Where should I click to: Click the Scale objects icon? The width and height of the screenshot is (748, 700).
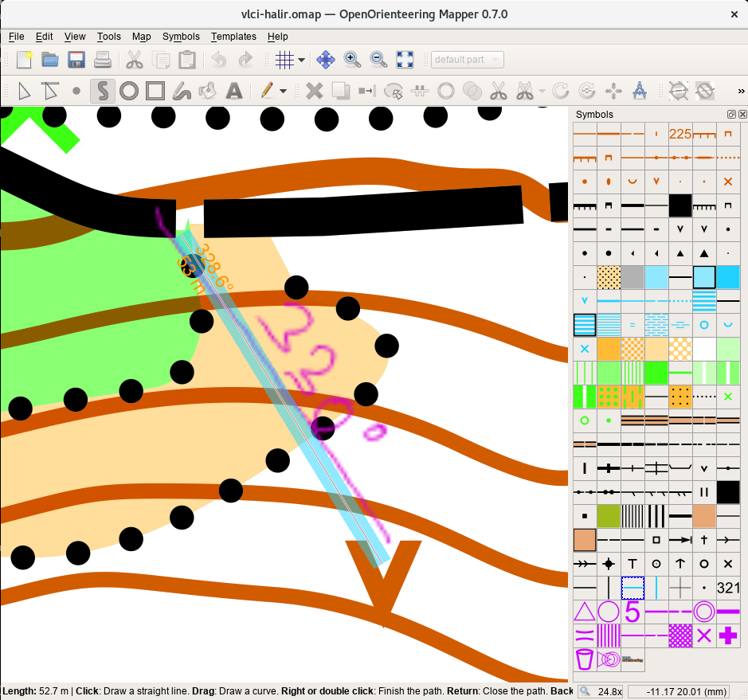click(613, 91)
